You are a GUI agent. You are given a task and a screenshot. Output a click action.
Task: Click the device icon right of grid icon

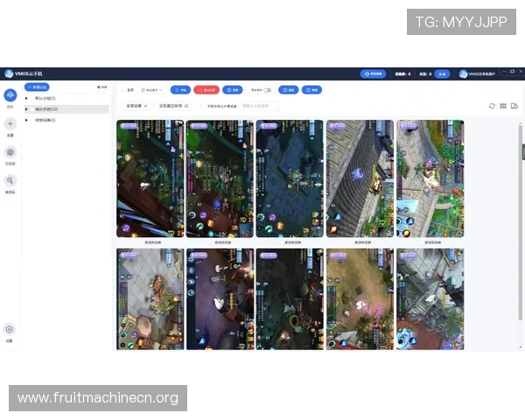514,106
